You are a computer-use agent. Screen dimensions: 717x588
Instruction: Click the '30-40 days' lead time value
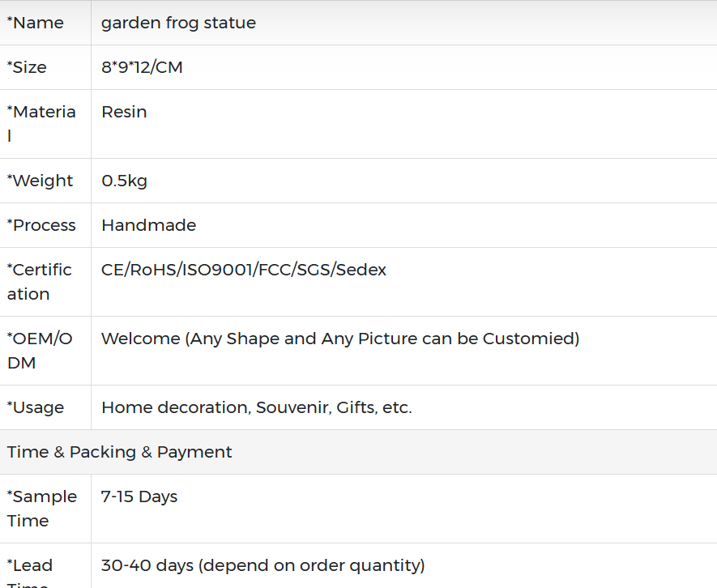click(x=262, y=565)
